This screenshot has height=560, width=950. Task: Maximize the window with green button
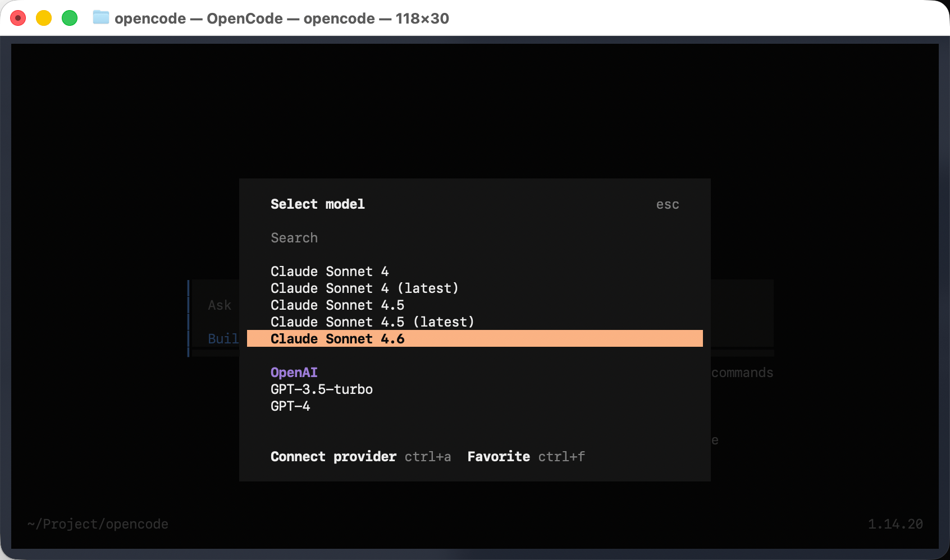click(x=70, y=18)
